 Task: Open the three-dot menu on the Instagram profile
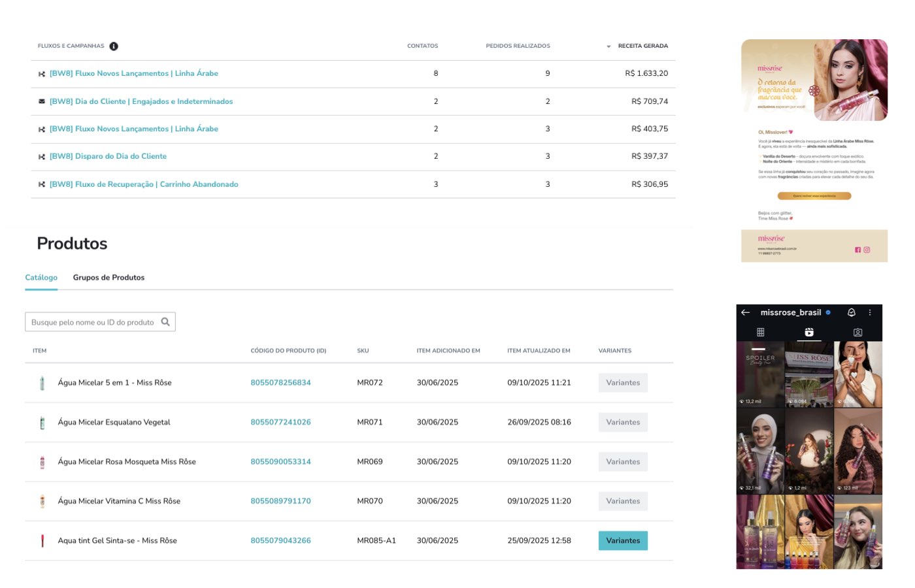(870, 312)
